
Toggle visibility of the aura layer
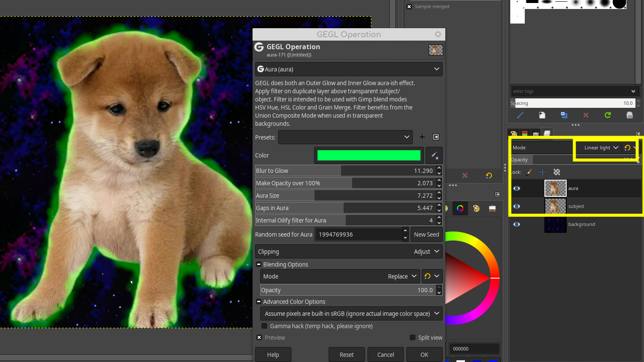point(517,188)
